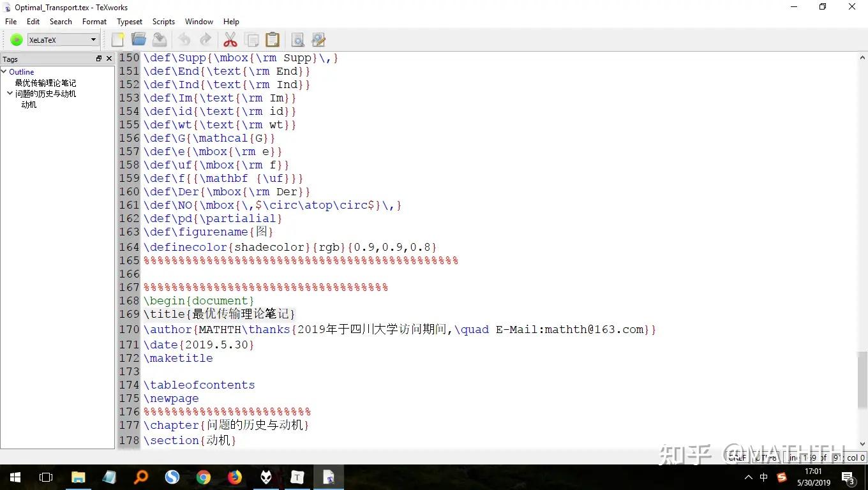Launch TeXworks from the taskbar
Viewport: 868px width, 490px height.
(x=329, y=477)
